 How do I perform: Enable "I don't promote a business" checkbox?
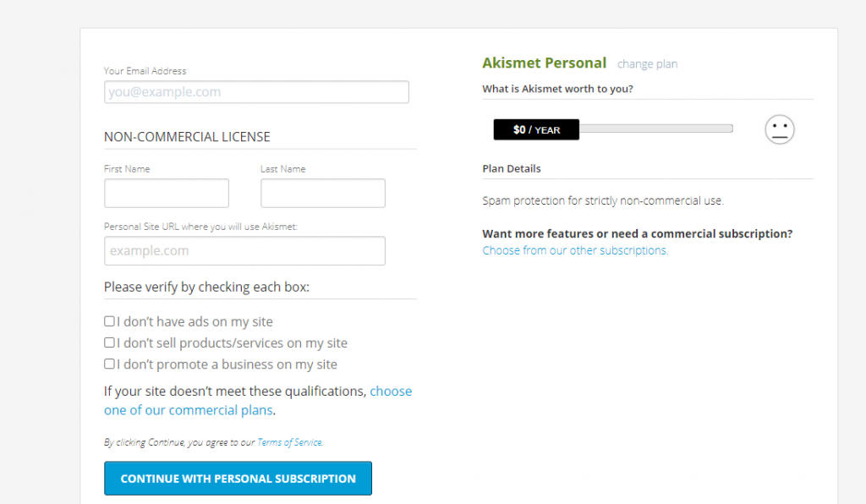109,364
